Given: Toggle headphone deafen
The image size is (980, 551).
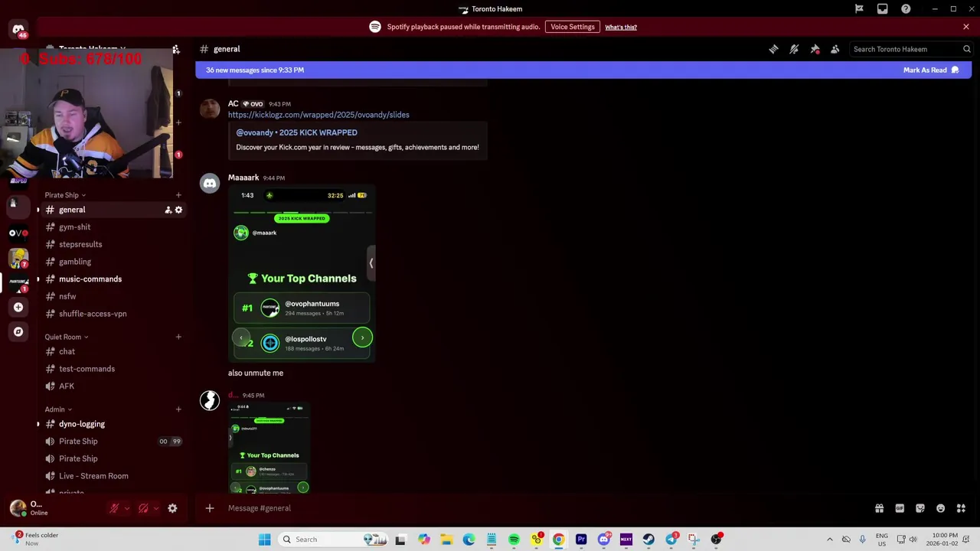Looking at the screenshot, I should pyautogui.click(x=143, y=508).
